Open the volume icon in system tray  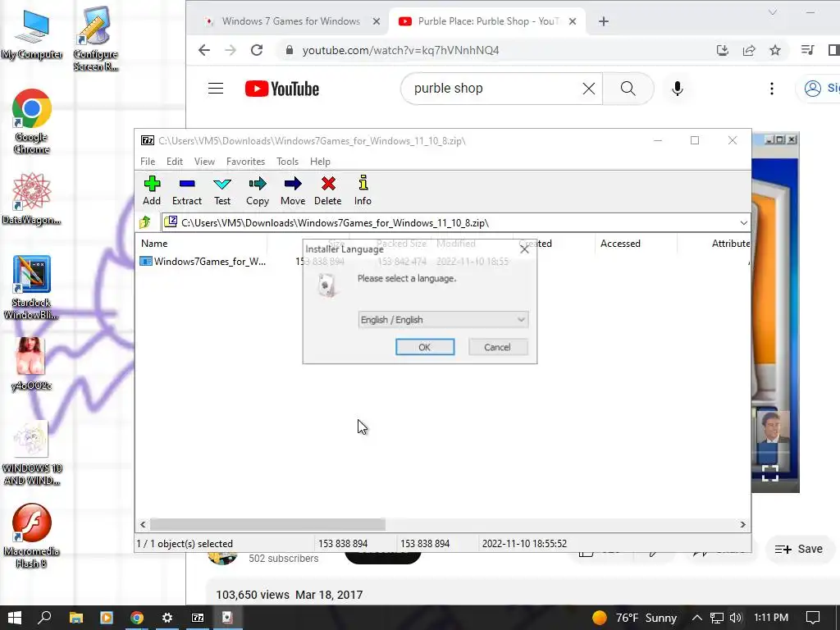pyautogui.click(x=736, y=618)
